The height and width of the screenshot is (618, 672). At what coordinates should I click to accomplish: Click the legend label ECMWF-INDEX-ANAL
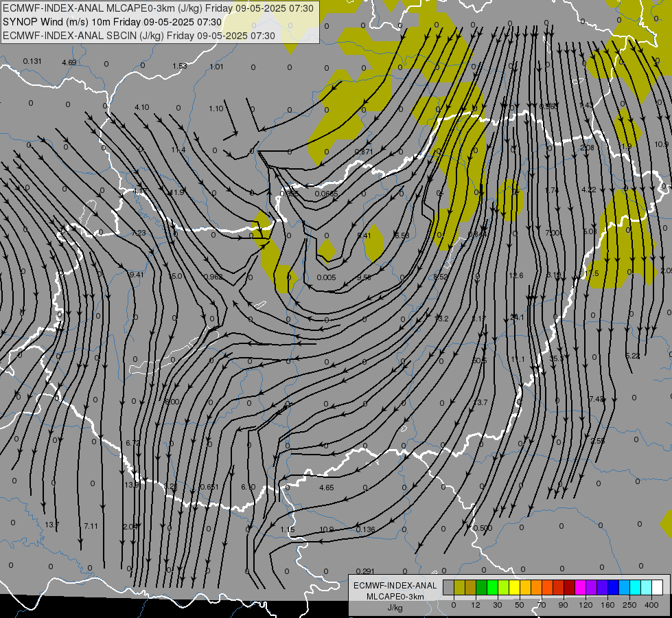[395, 586]
